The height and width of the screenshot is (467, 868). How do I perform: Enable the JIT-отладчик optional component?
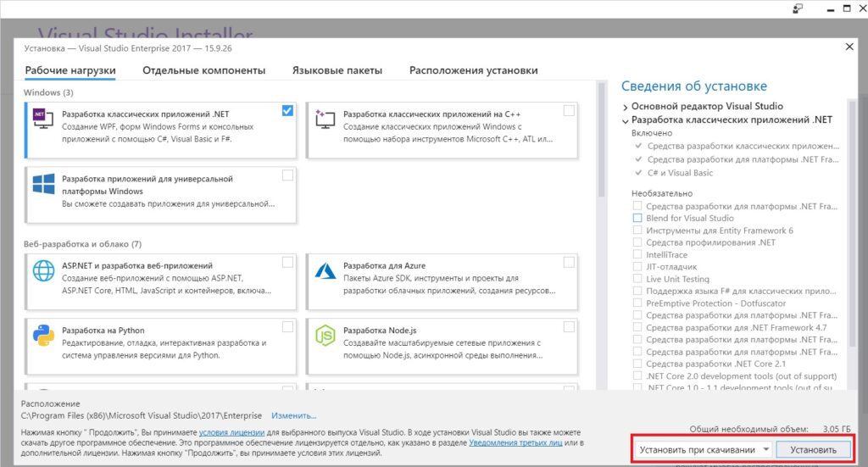(x=637, y=267)
